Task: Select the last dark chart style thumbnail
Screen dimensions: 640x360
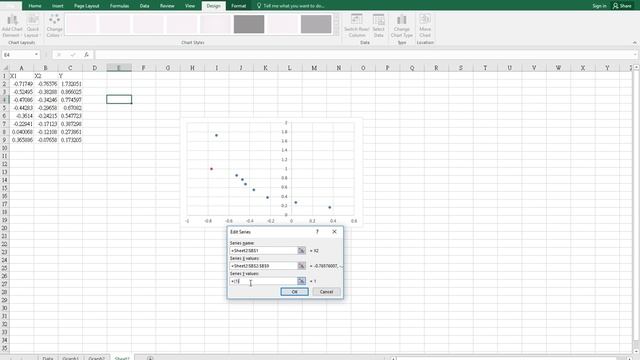Action: (x=316, y=24)
